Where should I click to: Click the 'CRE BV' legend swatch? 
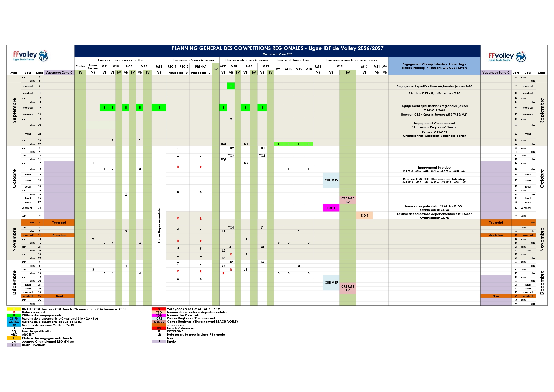pos(159,322)
